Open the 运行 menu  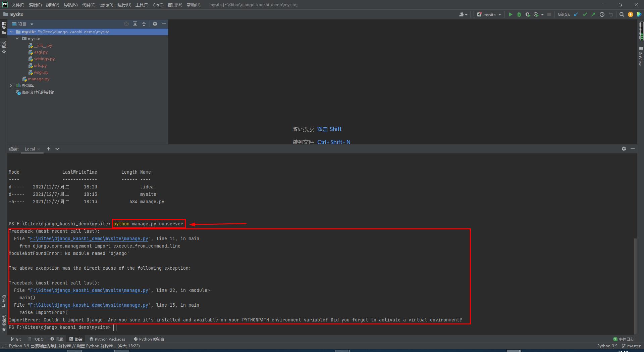point(124,5)
